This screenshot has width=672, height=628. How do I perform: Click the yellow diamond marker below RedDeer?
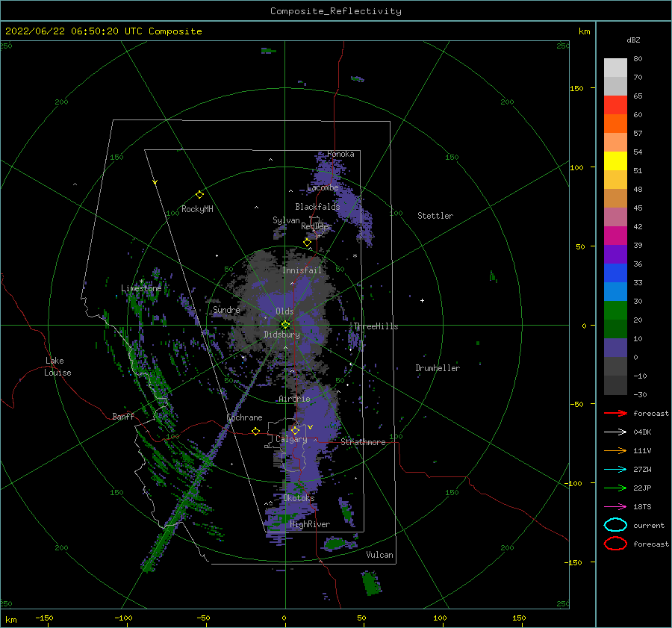point(307,243)
